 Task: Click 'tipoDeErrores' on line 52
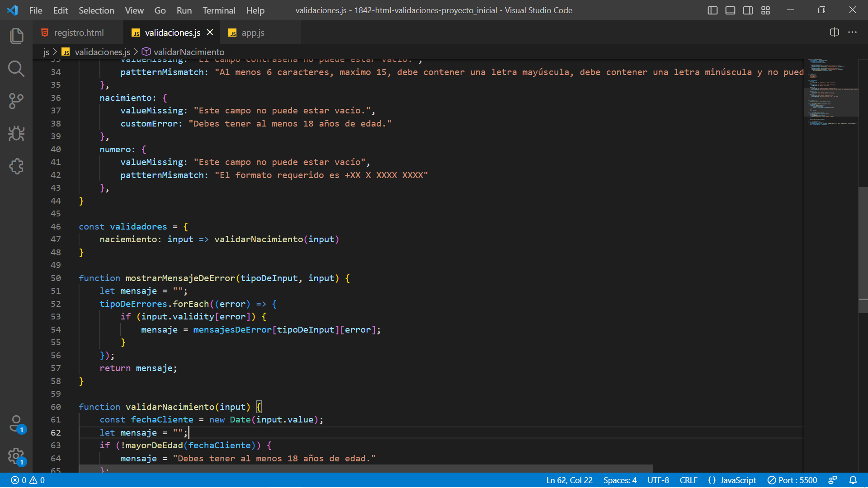133,304
